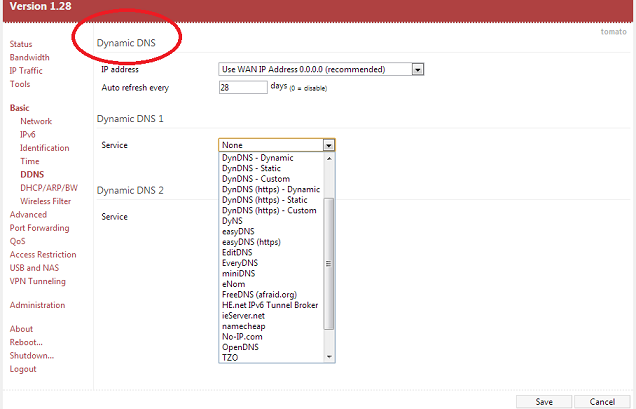Select EveryDNS service option
This screenshot has width=636, height=409.
click(x=271, y=263)
